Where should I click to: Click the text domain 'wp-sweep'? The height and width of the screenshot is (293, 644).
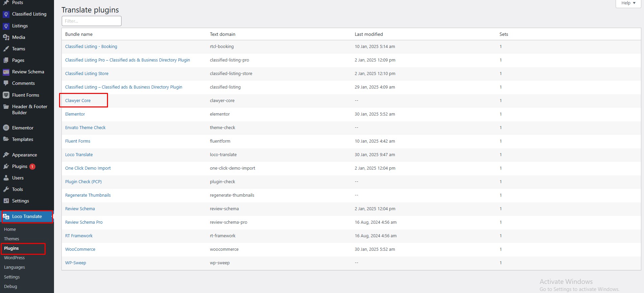tap(220, 263)
